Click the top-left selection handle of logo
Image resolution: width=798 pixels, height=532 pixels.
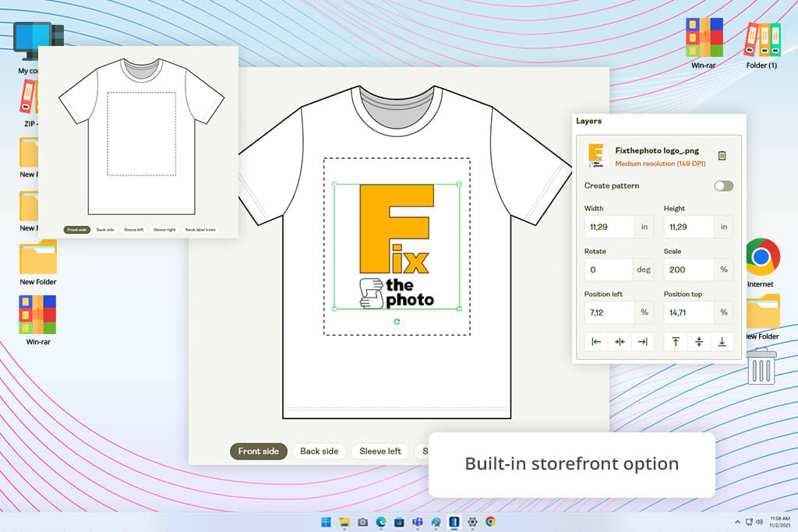(334, 185)
